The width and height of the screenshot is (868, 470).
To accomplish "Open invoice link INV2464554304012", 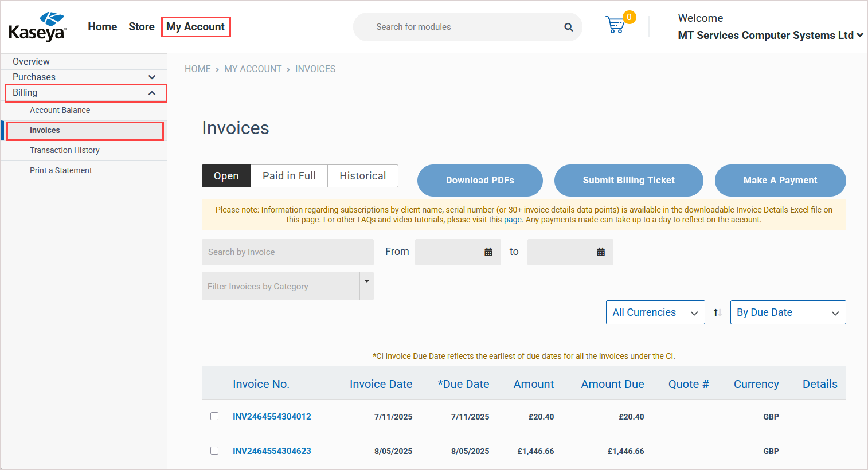I will point(272,417).
